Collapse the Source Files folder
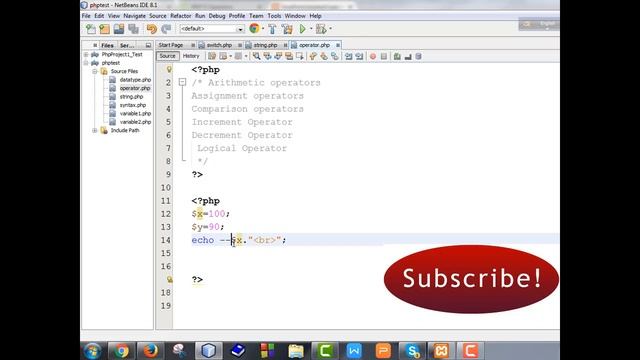The width and height of the screenshot is (640, 360). click(95, 71)
